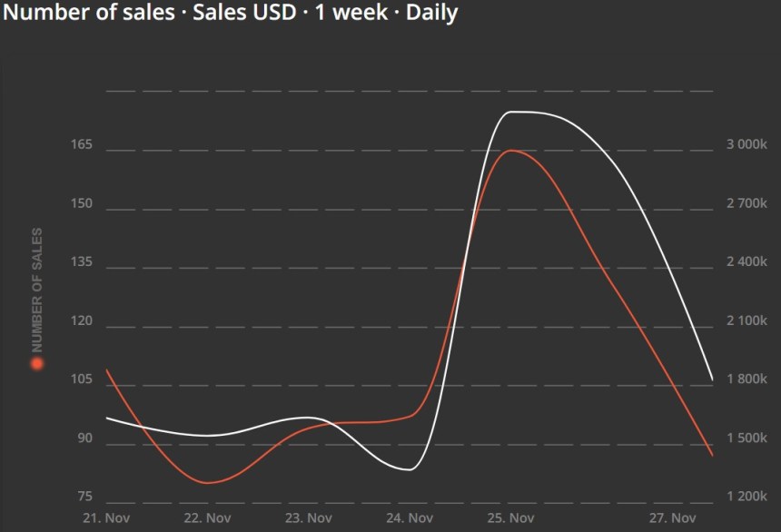Click the 75 value on left axis
781x532 pixels.
pos(84,497)
